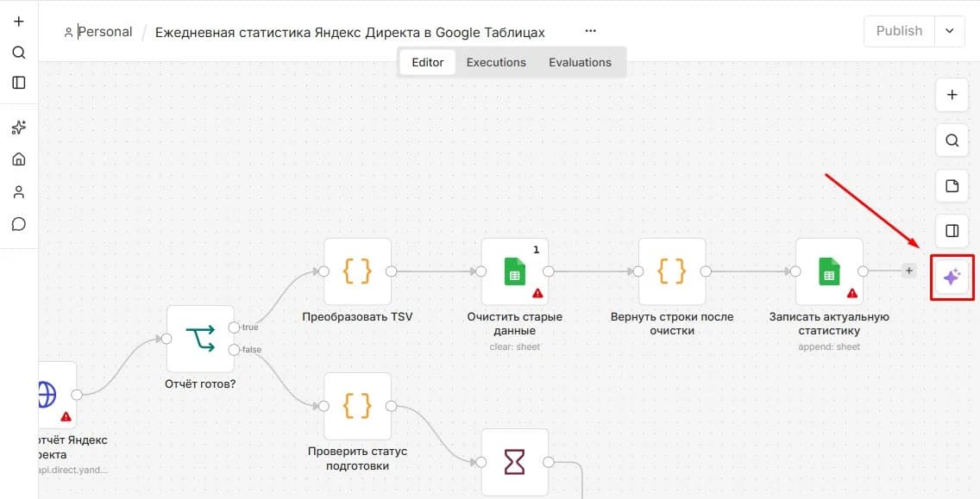
Task: Click the 'Проверить статус подготовки' label
Action: 357,458
